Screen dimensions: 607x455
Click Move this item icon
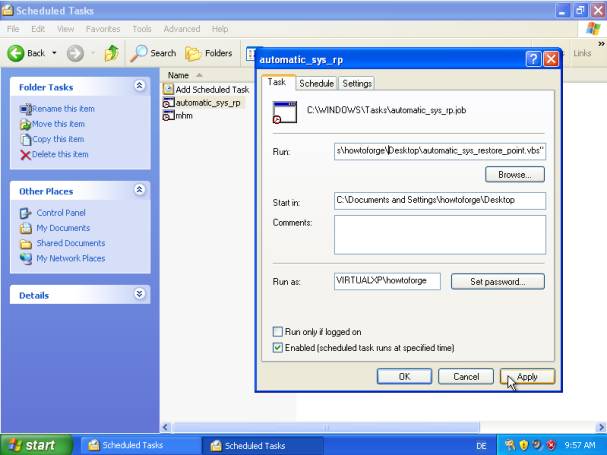26,124
